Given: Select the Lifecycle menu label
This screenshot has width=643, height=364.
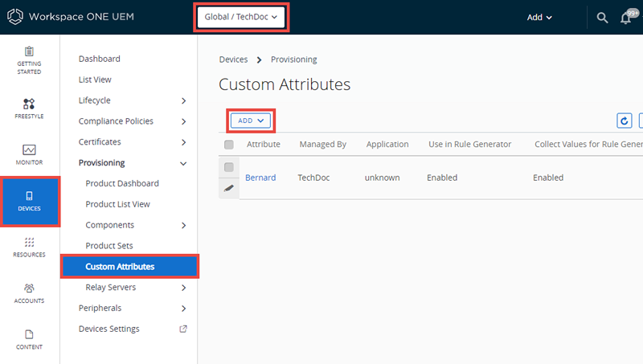Looking at the screenshot, I should pyautogui.click(x=94, y=100).
